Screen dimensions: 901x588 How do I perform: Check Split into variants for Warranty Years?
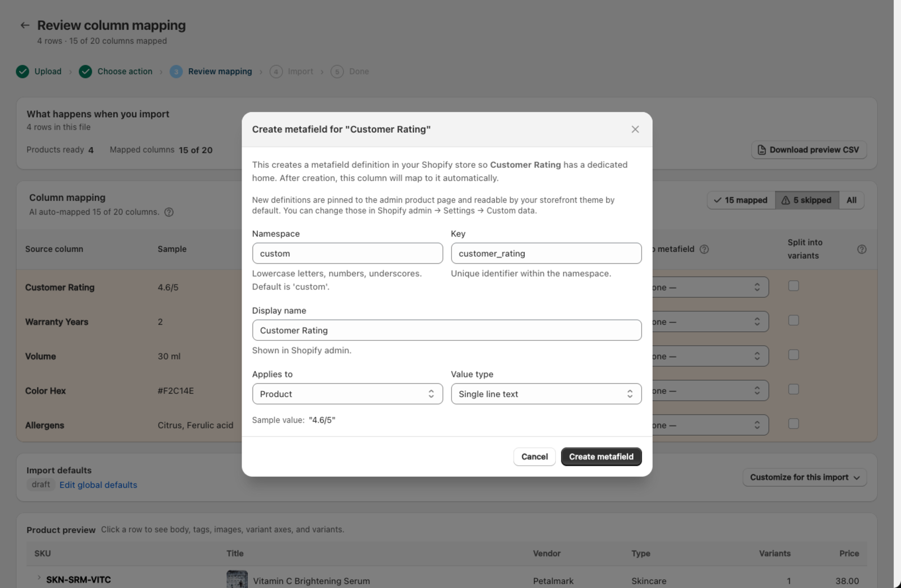coord(793,320)
